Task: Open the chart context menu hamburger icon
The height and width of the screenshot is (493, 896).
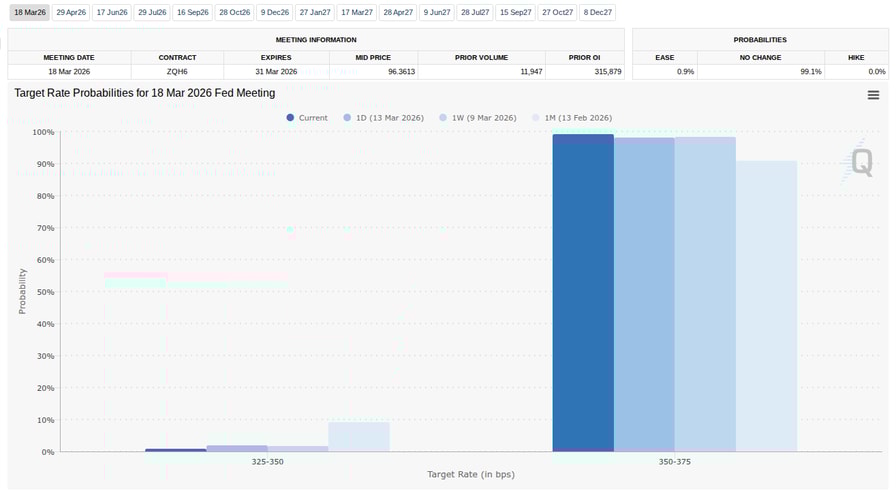Action: (x=873, y=95)
